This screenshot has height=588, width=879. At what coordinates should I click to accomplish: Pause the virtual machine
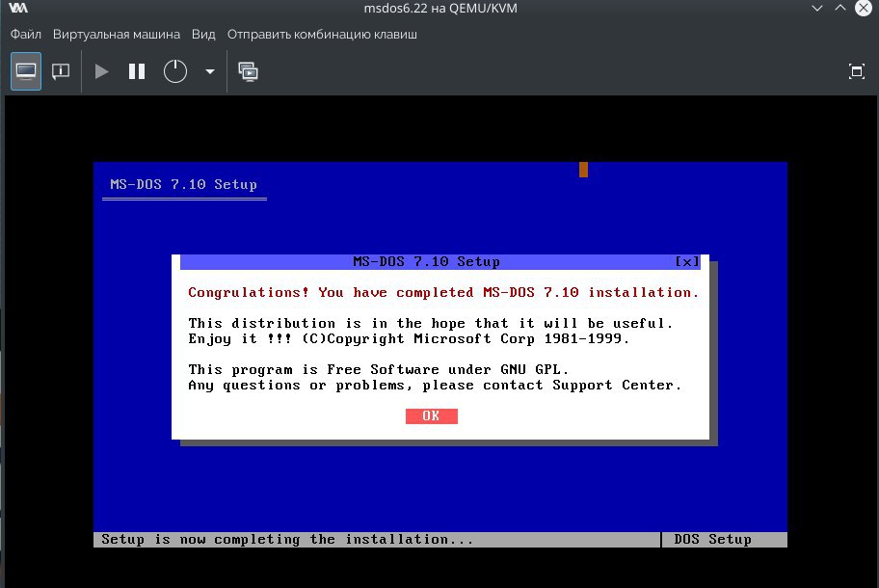point(137,71)
